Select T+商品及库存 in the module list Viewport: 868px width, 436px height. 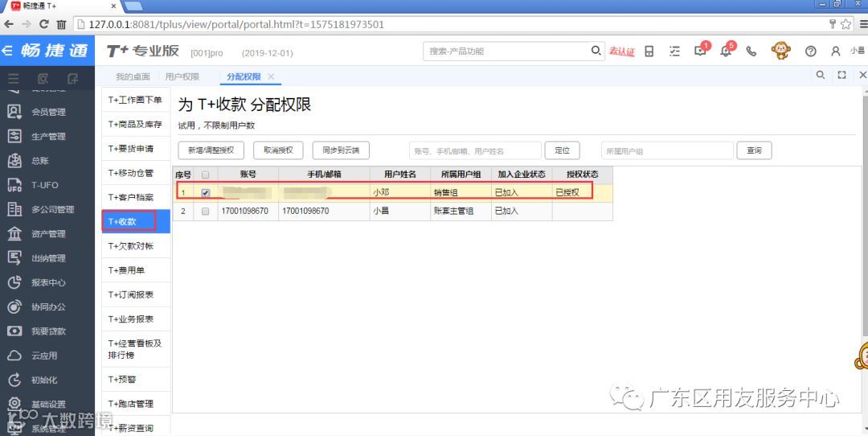pyautogui.click(x=136, y=124)
